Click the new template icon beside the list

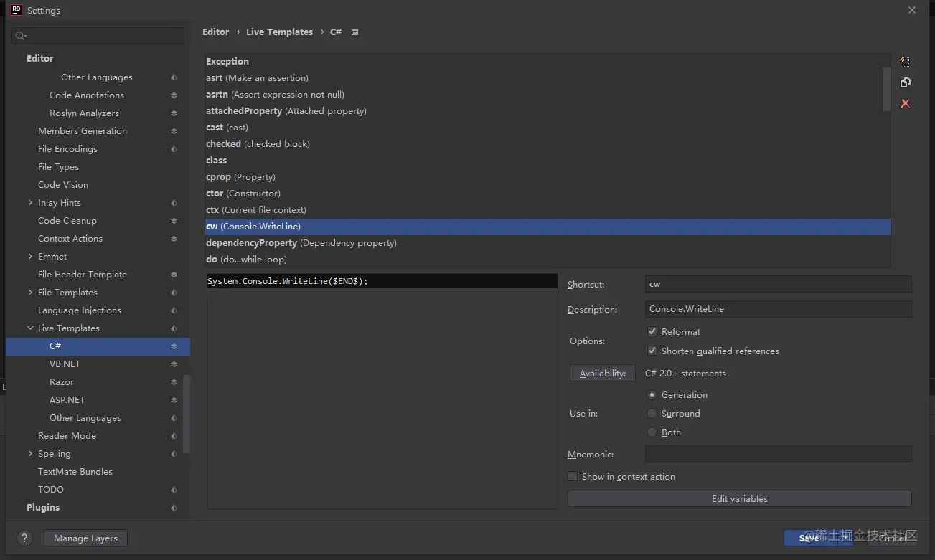tap(905, 62)
